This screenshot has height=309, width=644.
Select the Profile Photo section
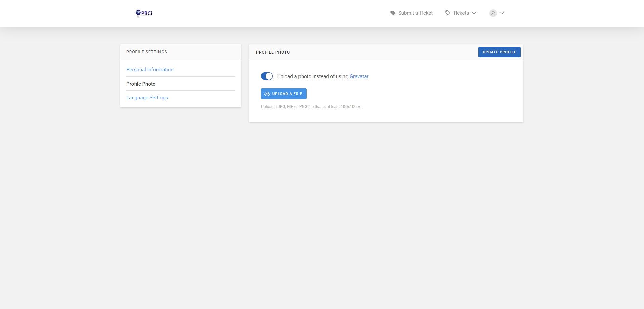click(x=141, y=84)
